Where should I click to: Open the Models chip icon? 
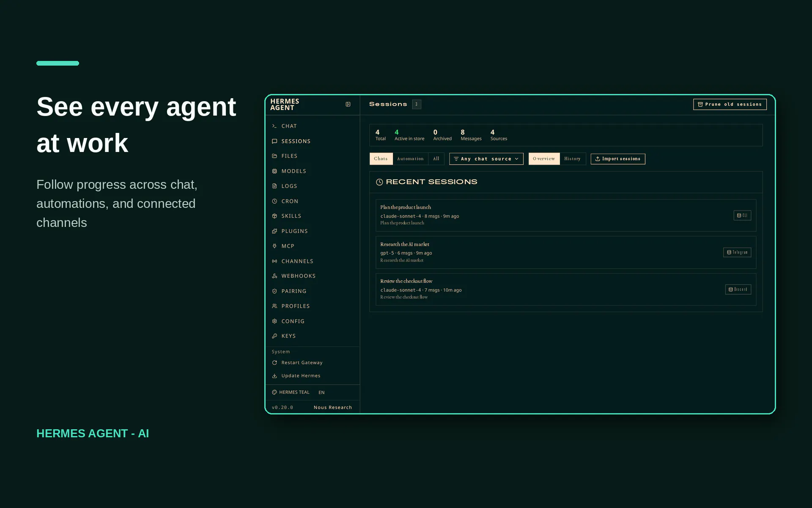[x=274, y=171]
